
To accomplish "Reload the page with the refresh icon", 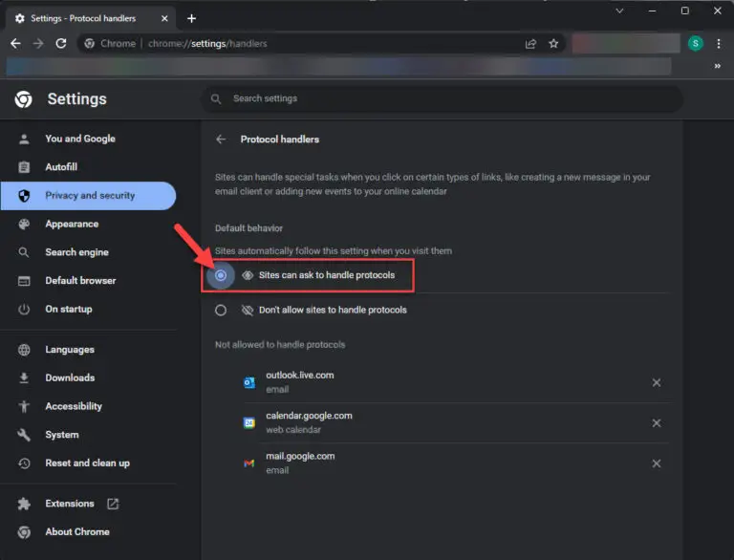I will (61, 43).
